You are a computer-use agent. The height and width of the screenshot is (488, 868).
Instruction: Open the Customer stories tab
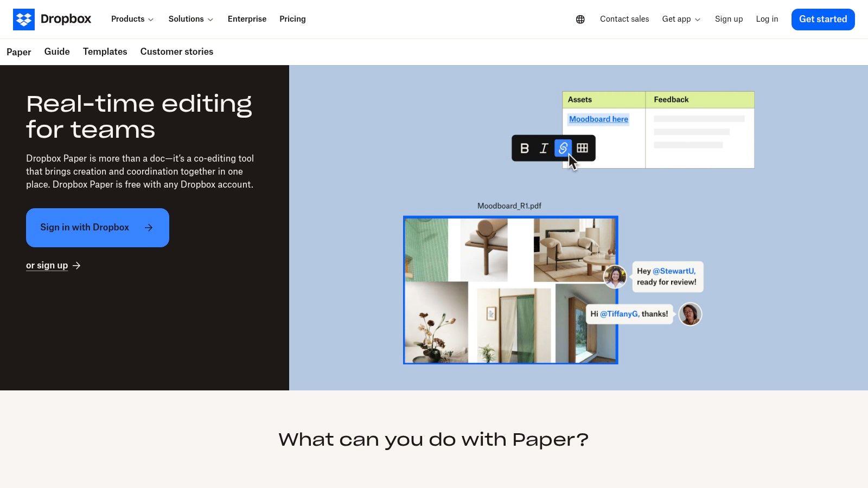coord(176,52)
